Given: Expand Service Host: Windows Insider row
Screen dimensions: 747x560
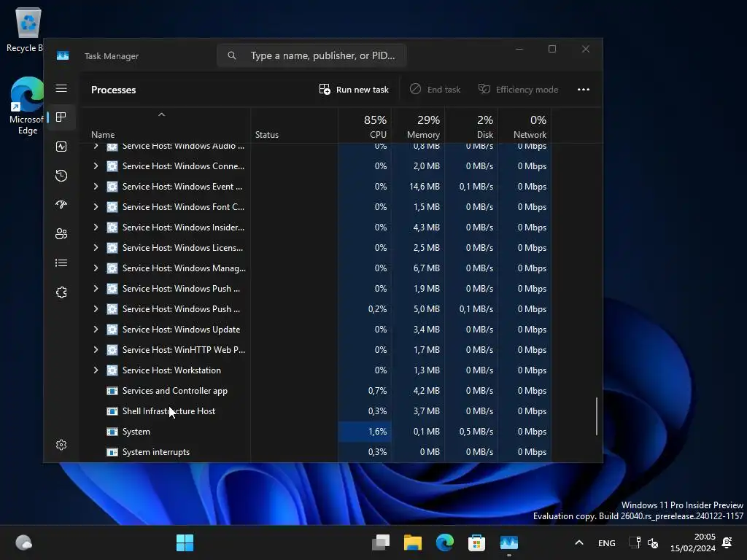Looking at the screenshot, I should (96, 227).
